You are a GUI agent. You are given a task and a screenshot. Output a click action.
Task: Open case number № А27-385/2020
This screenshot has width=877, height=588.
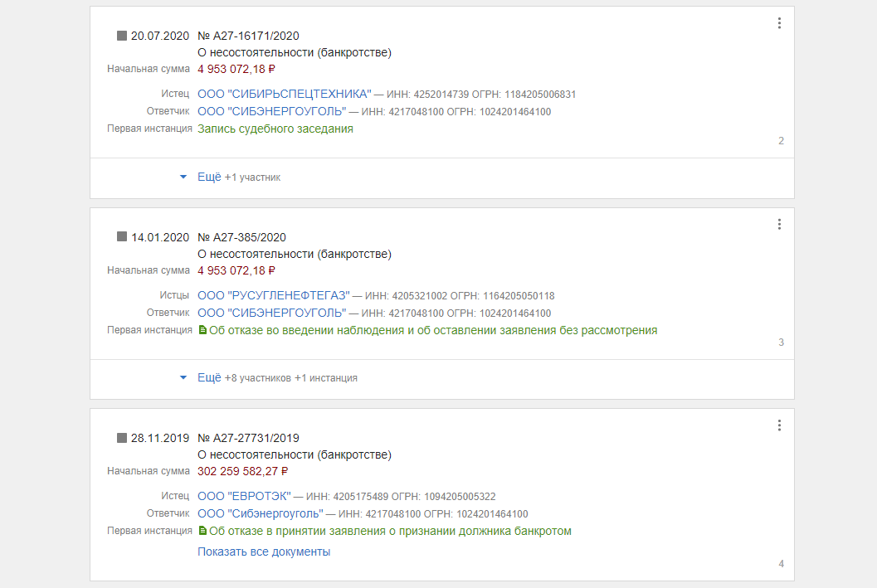[250, 237]
